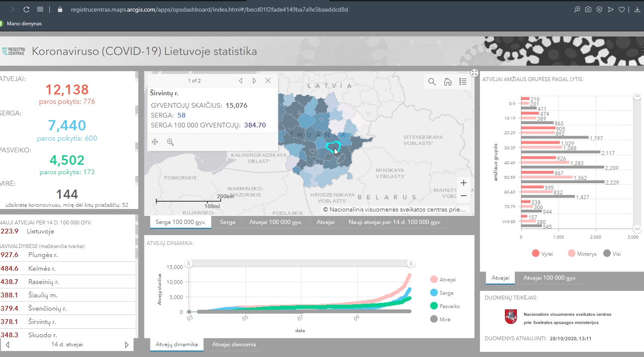Click the pan icon in popup
This screenshot has width=644, height=357.
[x=155, y=142]
